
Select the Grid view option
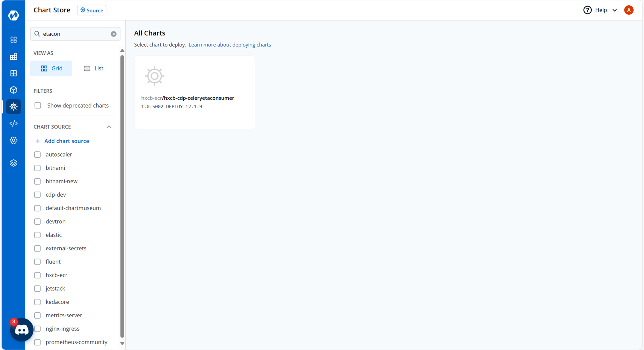point(51,68)
